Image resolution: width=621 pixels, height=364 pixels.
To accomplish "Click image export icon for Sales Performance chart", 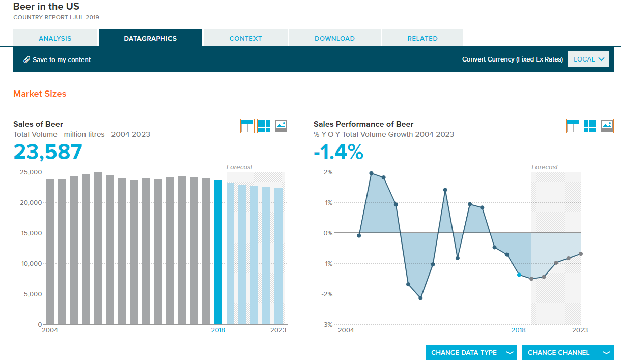I will [x=607, y=126].
